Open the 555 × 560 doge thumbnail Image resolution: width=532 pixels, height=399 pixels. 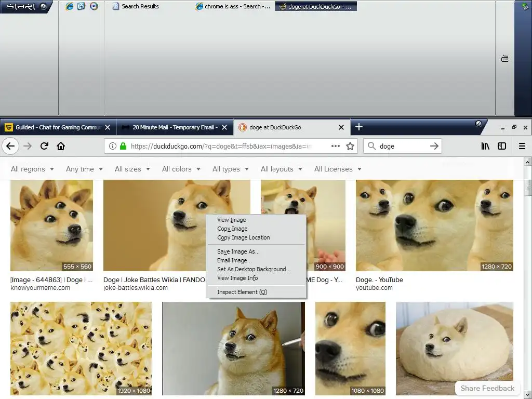click(x=51, y=225)
